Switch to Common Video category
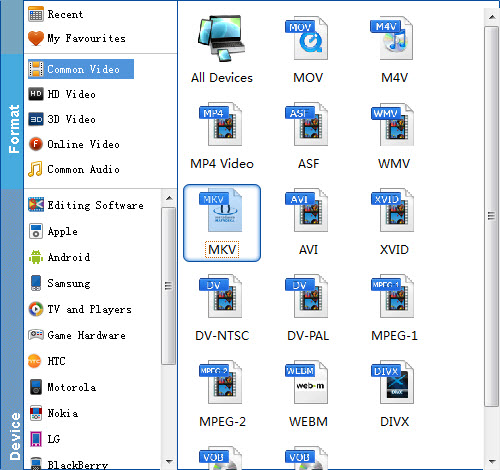 click(x=81, y=69)
